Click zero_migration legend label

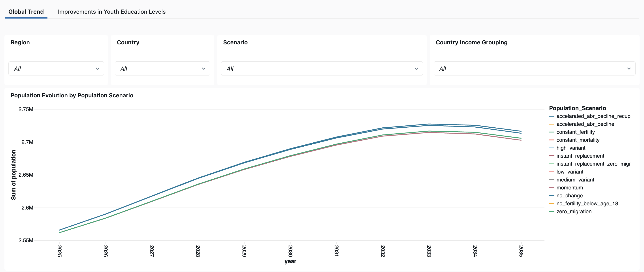tap(574, 212)
